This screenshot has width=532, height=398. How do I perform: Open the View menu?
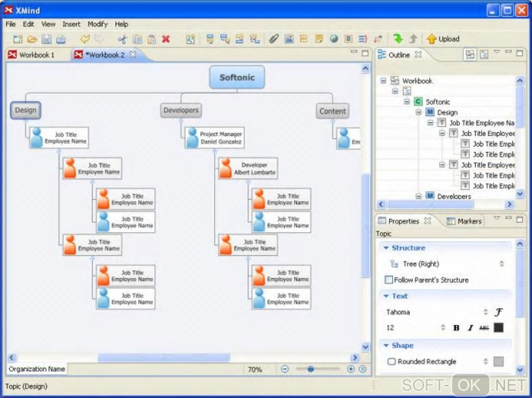(x=48, y=24)
